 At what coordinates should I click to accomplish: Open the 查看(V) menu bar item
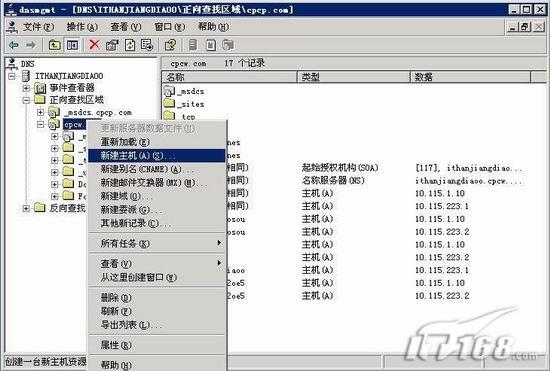coord(126,27)
